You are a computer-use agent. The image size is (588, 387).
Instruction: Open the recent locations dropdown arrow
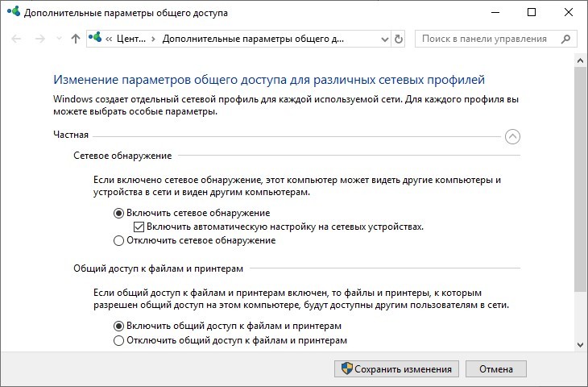[58, 39]
